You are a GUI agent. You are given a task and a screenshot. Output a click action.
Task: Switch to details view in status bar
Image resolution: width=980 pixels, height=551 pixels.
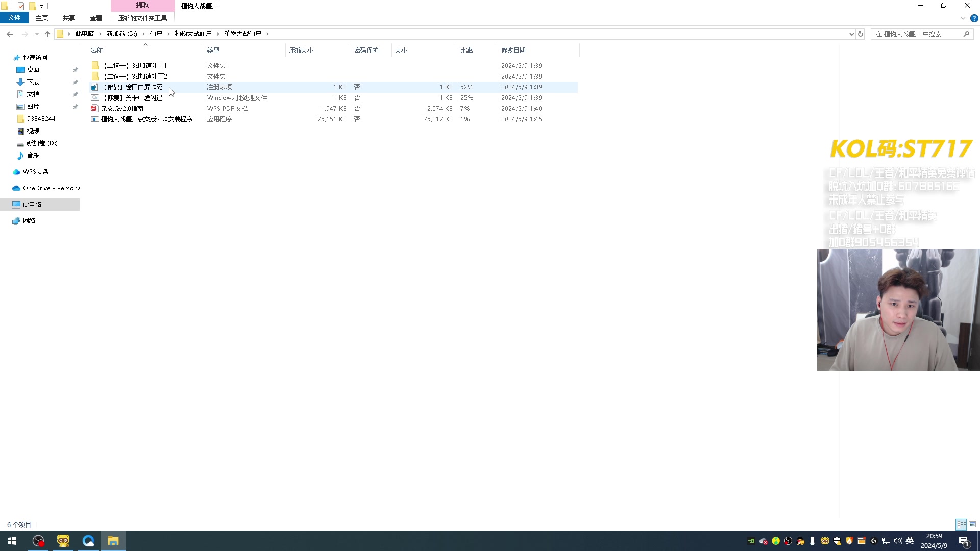[x=961, y=524]
